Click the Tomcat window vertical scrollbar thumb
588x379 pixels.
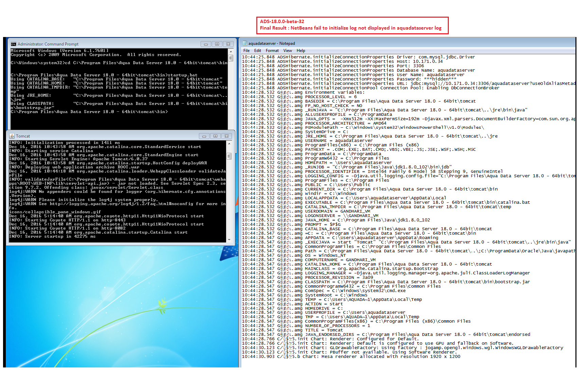pos(229,156)
